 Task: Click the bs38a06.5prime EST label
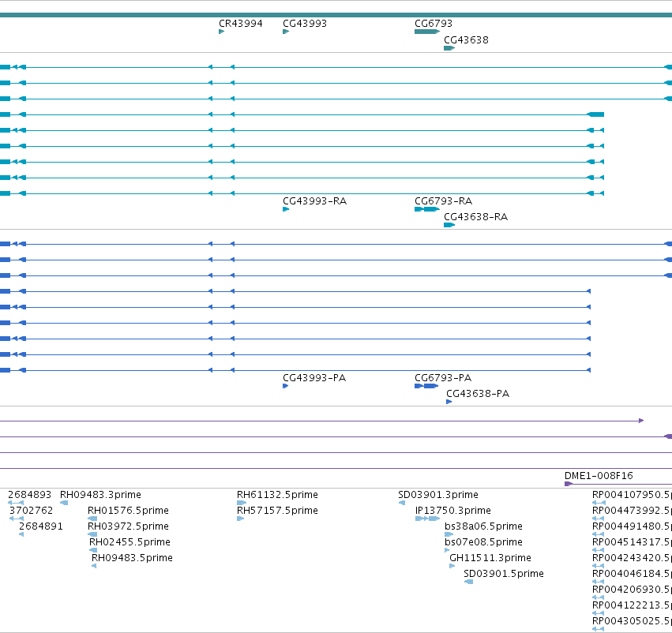coord(483,526)
